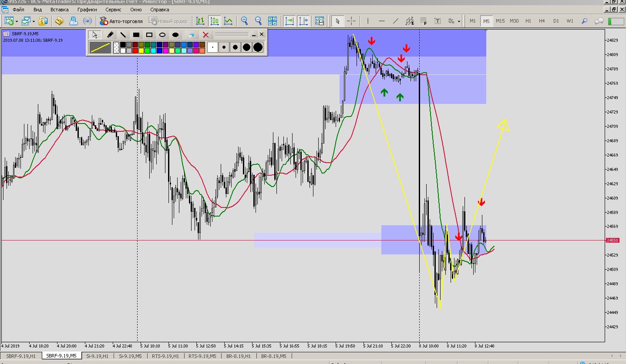Switch to the Si-9.19,H1 chart tab

coord(97,356)
